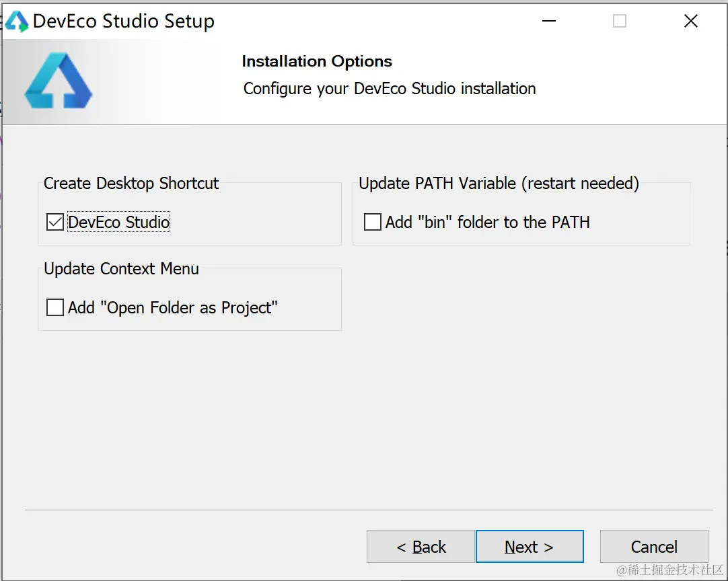Minimize the DevEco Studio Setup window
Screen dimensions: 728x581
click(550, 22)
